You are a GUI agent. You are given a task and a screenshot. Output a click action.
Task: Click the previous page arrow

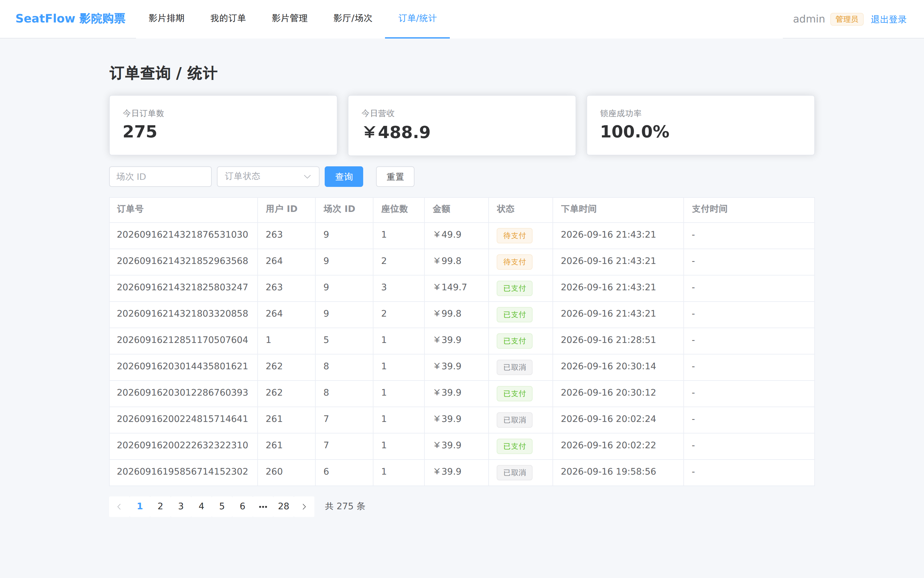point(119,506)
